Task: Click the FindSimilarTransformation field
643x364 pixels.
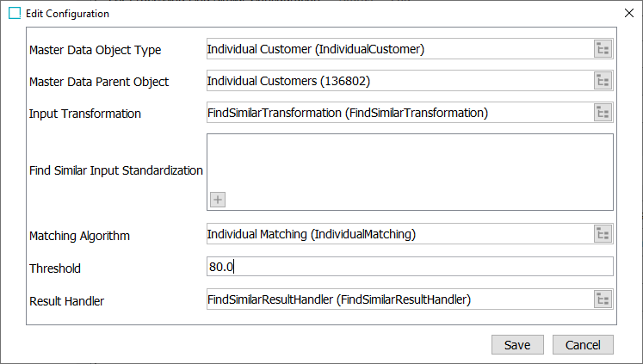Action: [x=398, y=113]
